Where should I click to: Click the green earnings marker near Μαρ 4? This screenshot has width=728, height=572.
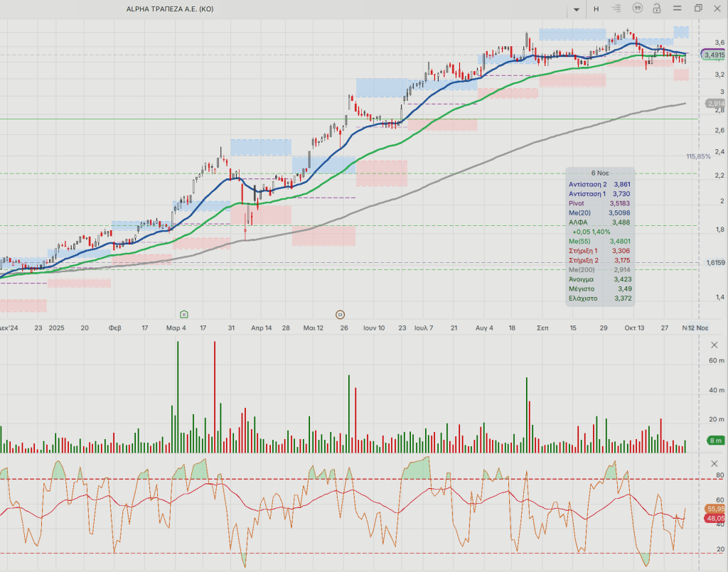[x=184, y=313]
